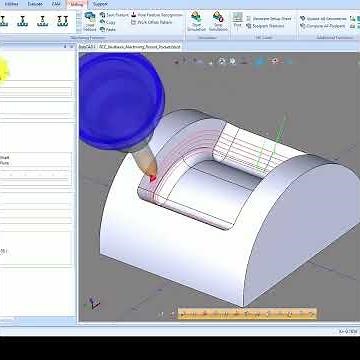Click the XYZ axis triad in the viewport
This screenshot has width=360, height=360.
93,303
